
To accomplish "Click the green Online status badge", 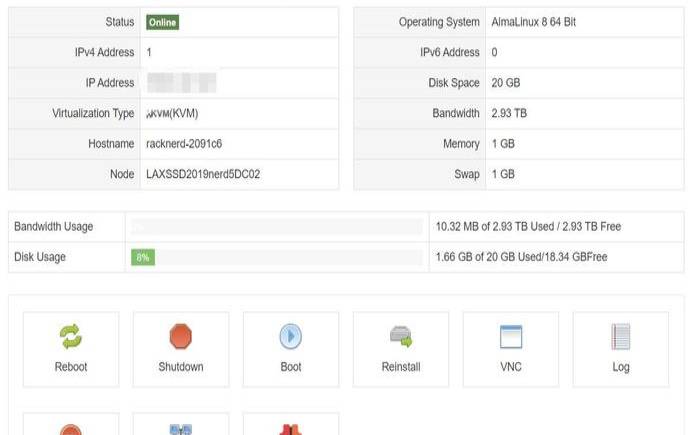I will click(x=162, y=22).
